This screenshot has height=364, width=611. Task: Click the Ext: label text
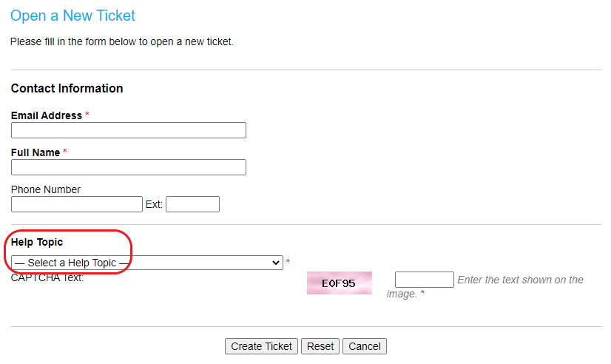click(154, 204)
